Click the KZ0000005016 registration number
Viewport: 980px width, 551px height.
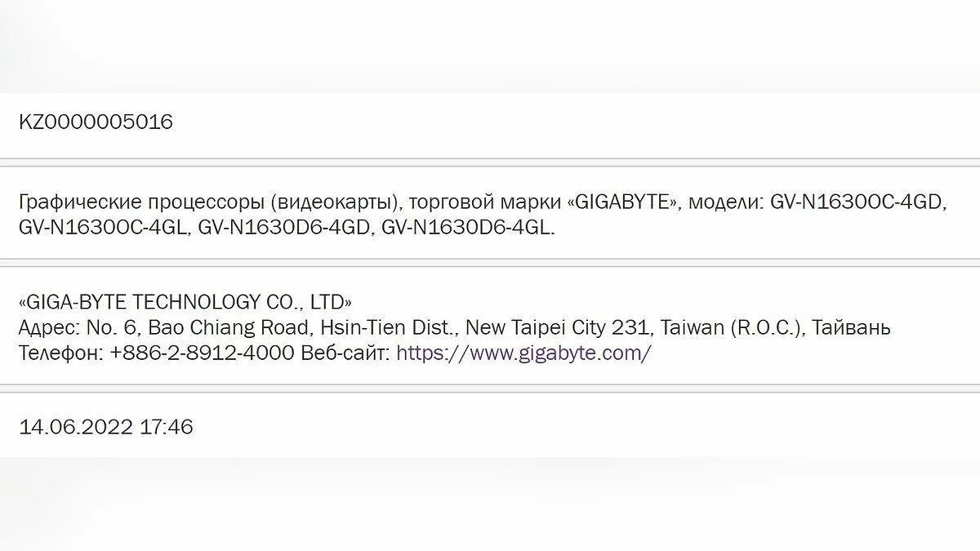pyautogui.click(x=96, y=122)
